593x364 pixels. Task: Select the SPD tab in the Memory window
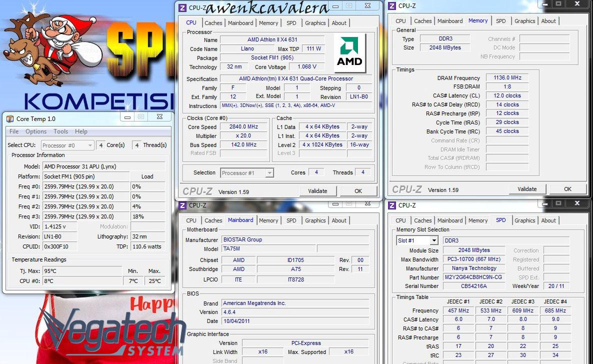(500, 21)
